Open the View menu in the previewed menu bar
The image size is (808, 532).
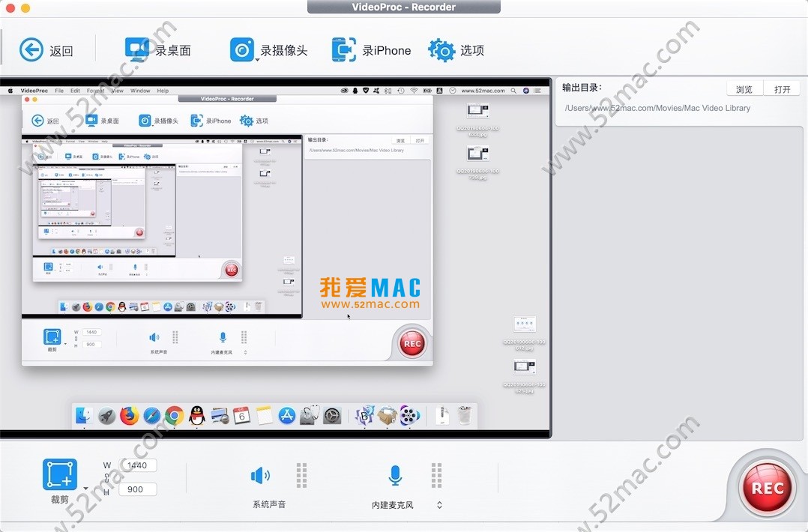pos(118,91)
